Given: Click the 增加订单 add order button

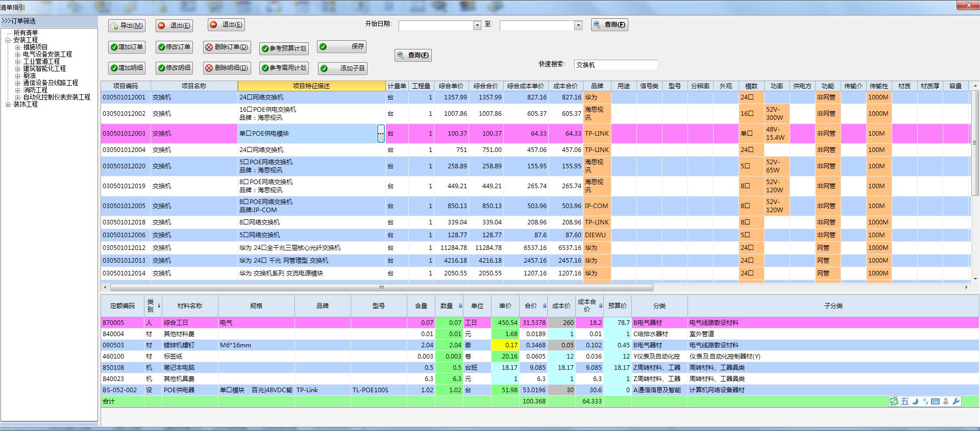Looking at the screenshot, I should pyautogui.click(x=126, y=47).
